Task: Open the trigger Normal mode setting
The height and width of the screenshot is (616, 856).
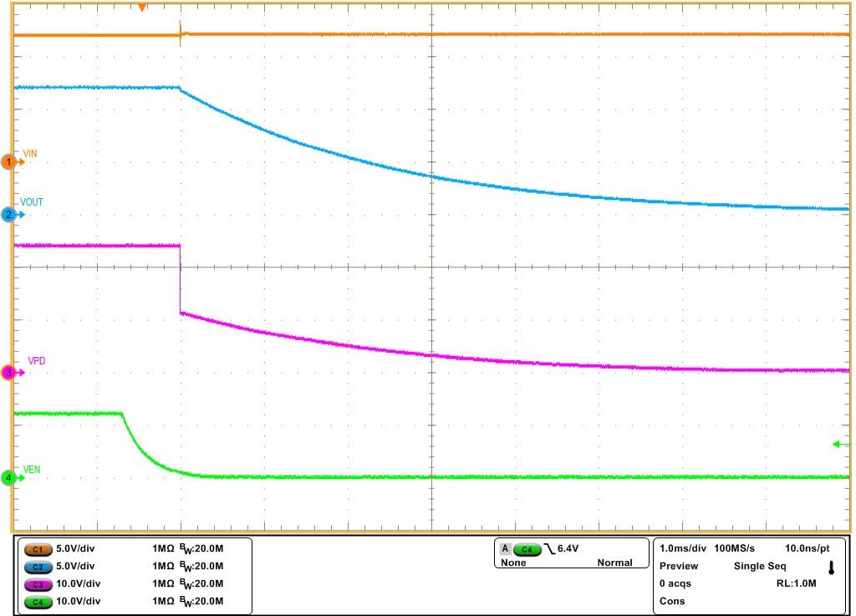Action: (x=614, y=563)
